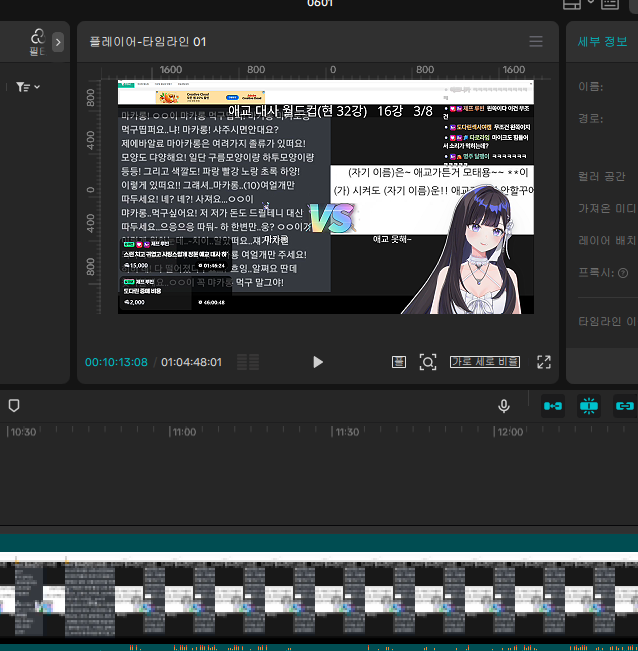Toggle main track magnet
638x651 pixels.
(x=553, y=406)
